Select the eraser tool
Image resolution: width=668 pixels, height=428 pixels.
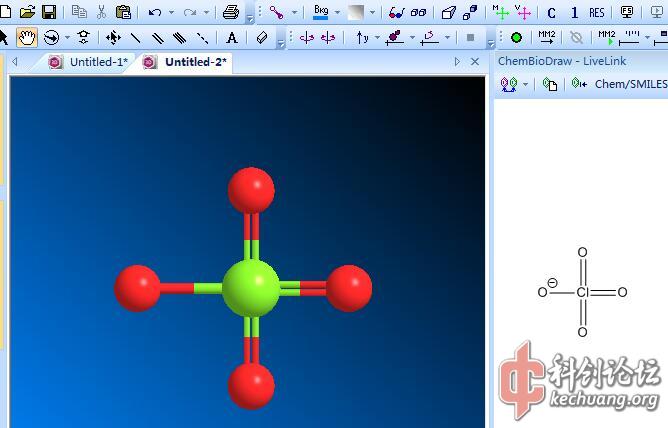click(x=262, y=38)
